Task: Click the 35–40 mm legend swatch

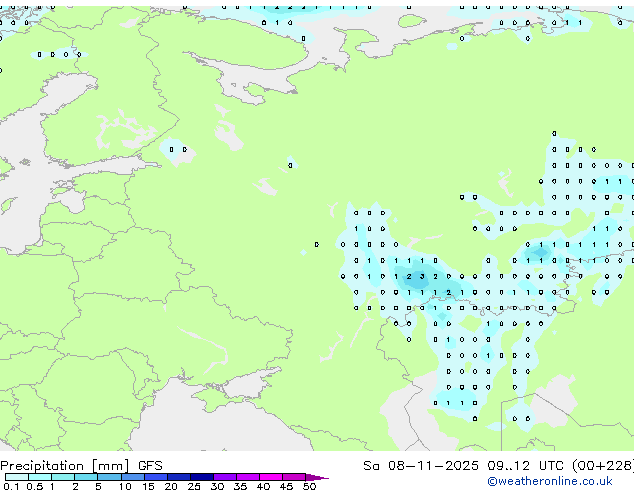Action: (247, 477)
